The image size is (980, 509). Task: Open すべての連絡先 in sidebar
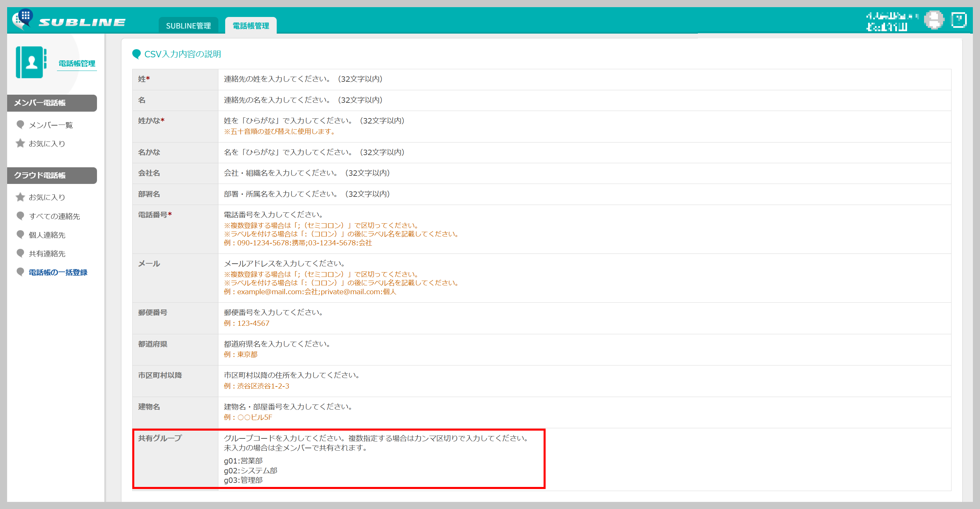pos(54,216)
